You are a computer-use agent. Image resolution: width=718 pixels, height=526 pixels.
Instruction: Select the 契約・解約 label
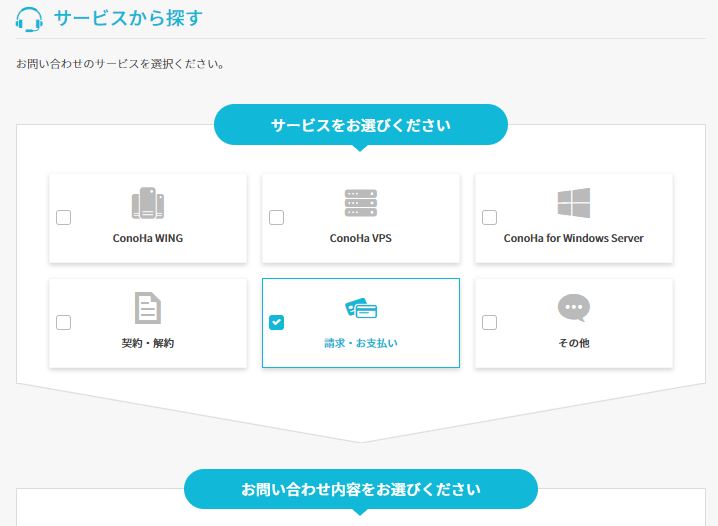click(x=148, y=343)
